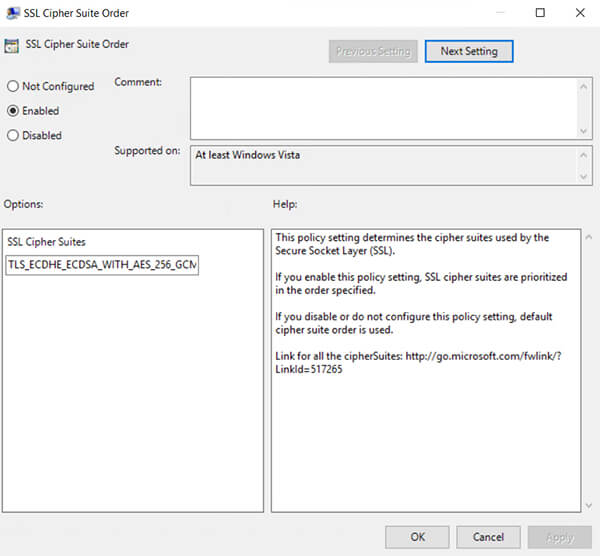The width and height of the screenshot is (600, 556).
Task: Select the Not Configured radio option
Action: (x=13, y=87)
